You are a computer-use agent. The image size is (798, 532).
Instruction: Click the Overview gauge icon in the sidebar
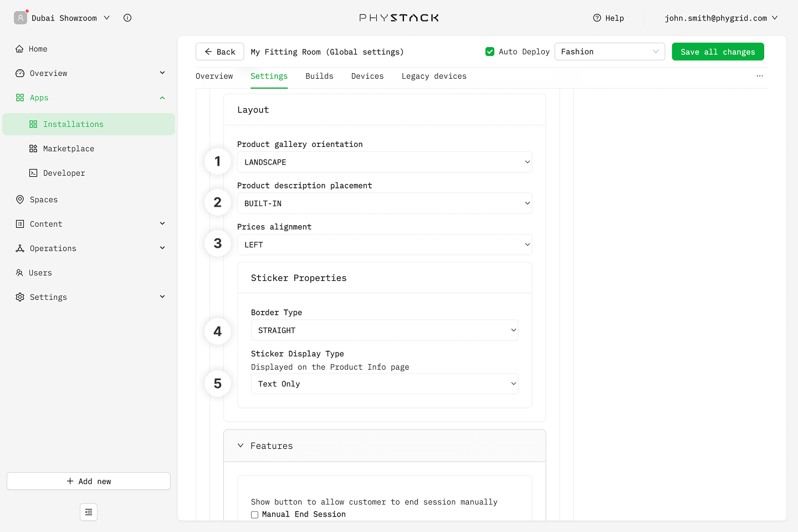[x=20, y=73]
